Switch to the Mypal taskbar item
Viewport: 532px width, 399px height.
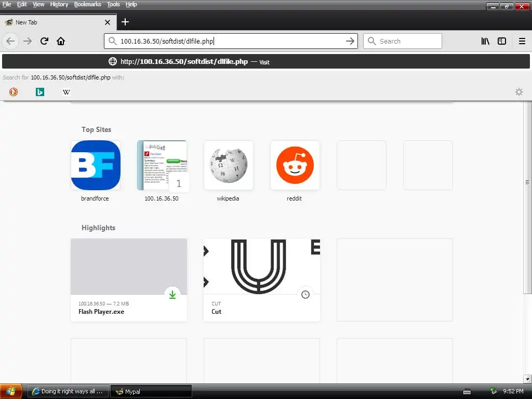point(151,391)
